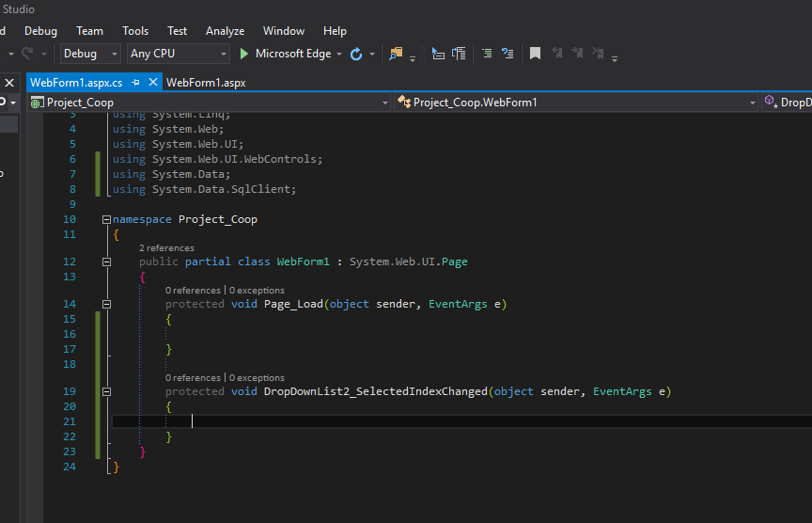Click the uncomment selected lines icon
The image size is (812, 523).
(x=507, y=54)
